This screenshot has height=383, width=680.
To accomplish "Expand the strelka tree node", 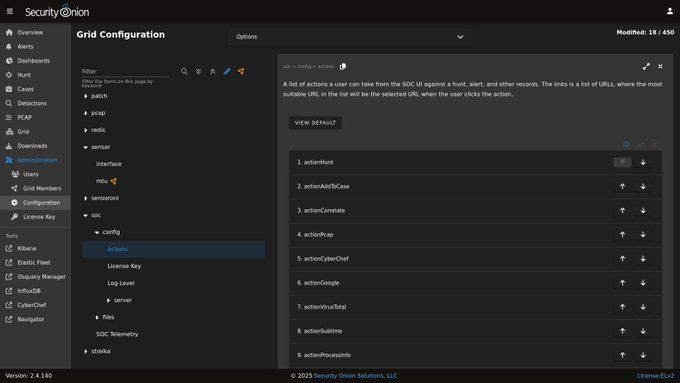I will click(85, 351).
